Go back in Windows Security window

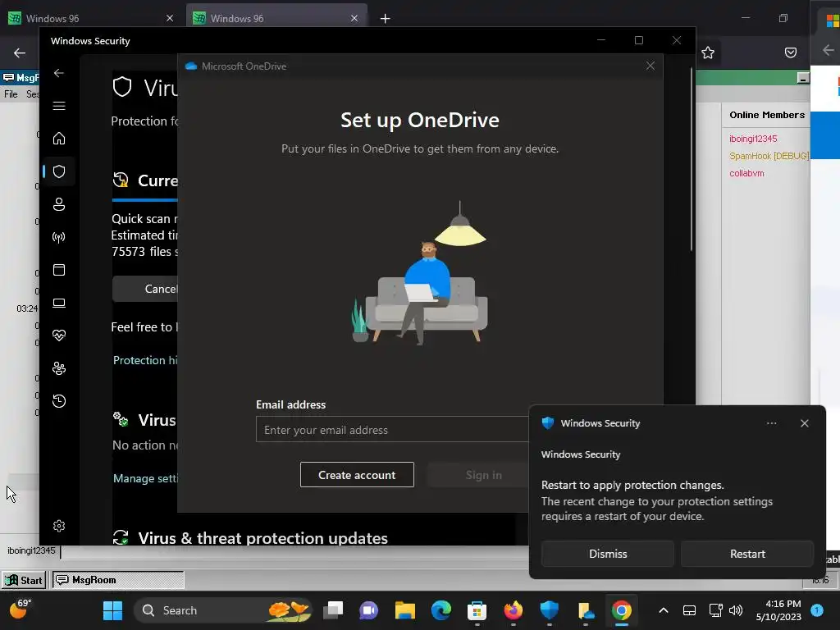pos(59,73)
